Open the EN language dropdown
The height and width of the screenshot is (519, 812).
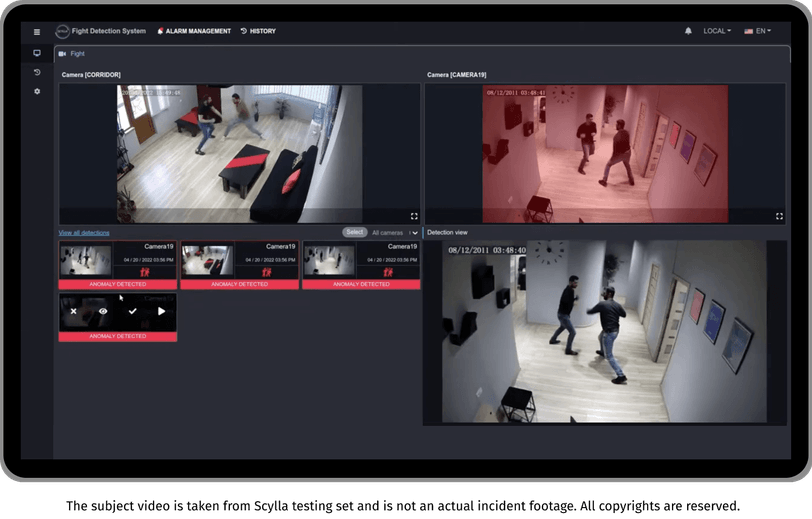click(x=758, y=31)
